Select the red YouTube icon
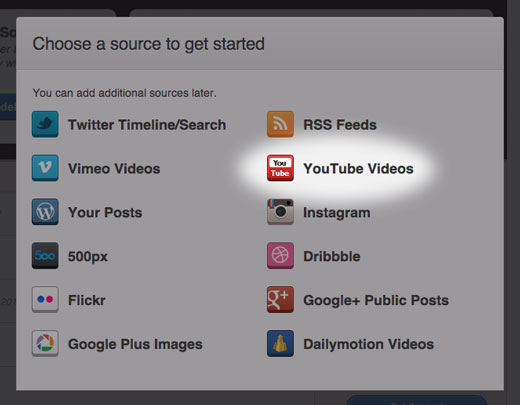This screenshot has height=405, width=520. (x=280, y=168)
